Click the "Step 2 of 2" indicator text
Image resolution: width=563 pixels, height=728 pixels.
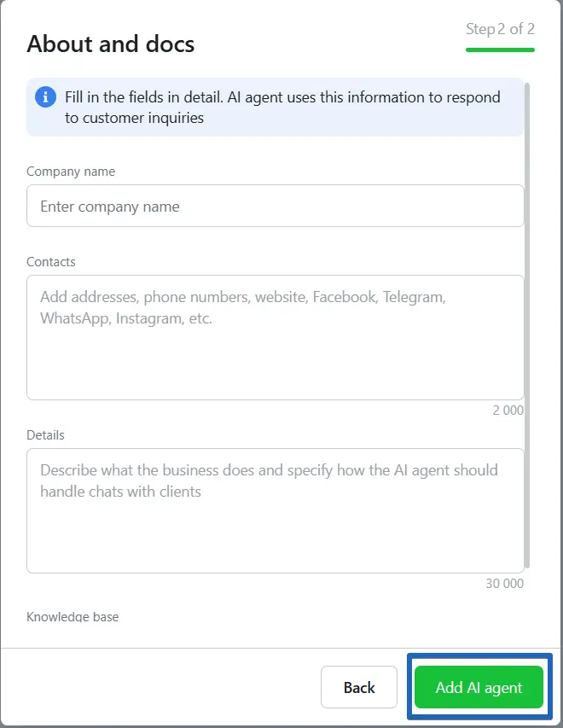pos(500,29)
